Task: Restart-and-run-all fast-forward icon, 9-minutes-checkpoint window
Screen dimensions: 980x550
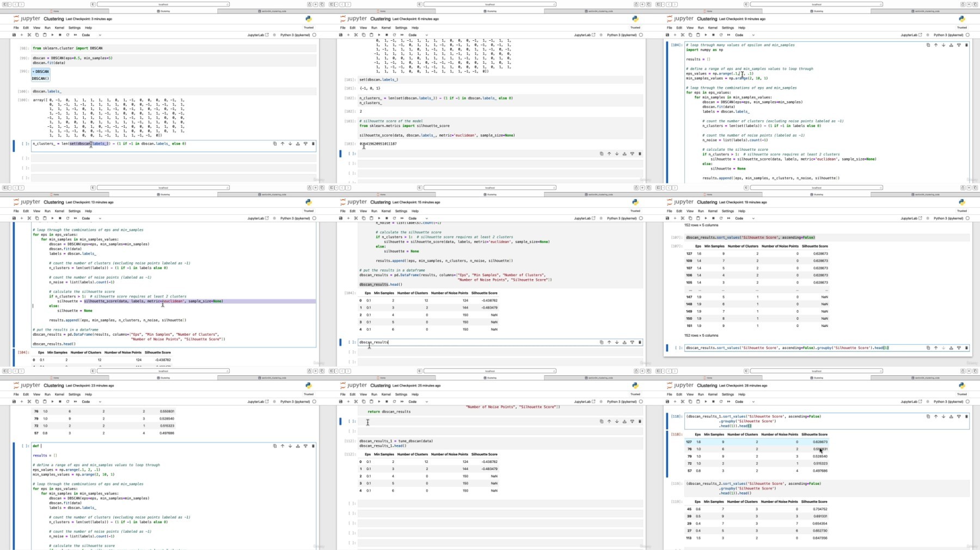Action: tap(728, 35)
